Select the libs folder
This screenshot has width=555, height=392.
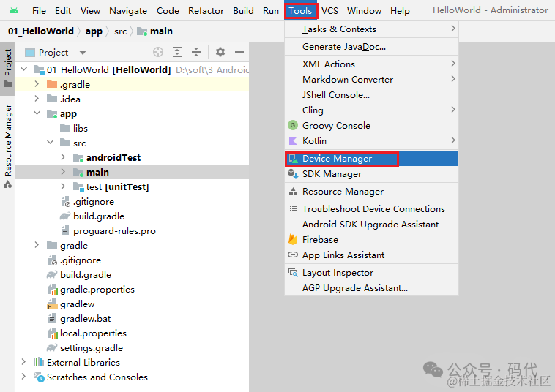pyautogui.click(x=74, y=128)
